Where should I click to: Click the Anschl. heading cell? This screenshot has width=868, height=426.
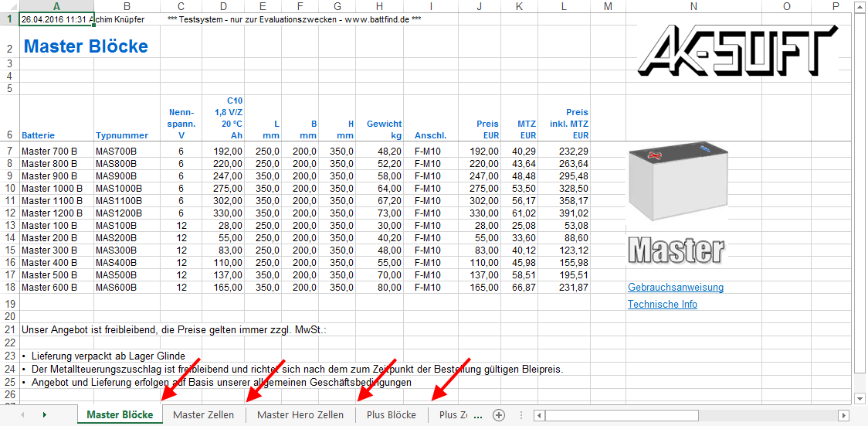431,118
